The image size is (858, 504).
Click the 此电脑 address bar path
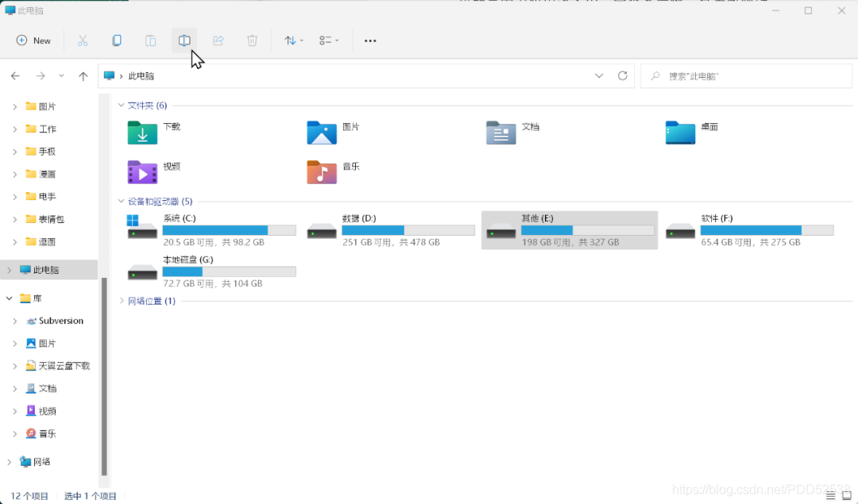[141, 76]
